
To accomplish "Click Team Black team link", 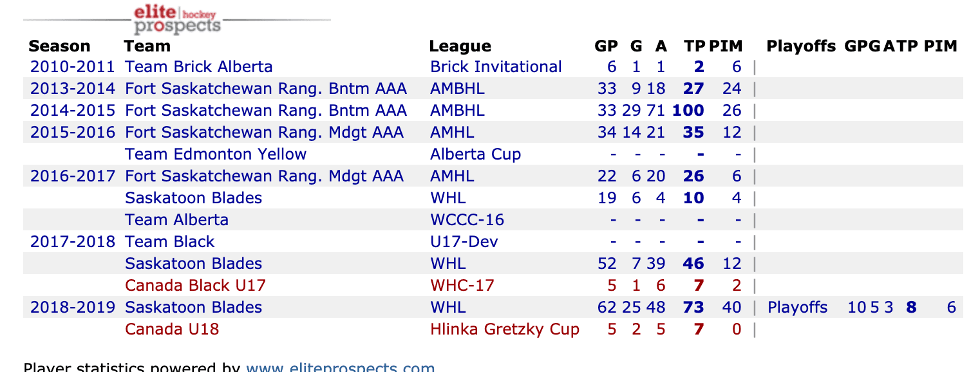I will click(x=169, y=242).
